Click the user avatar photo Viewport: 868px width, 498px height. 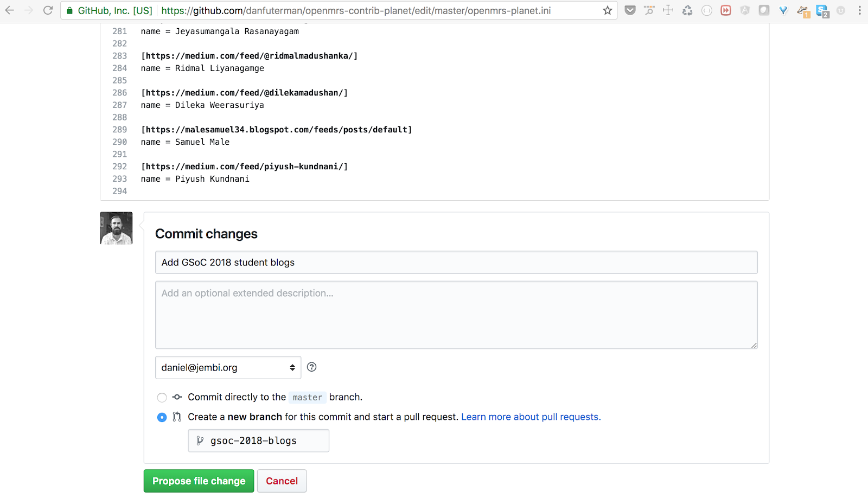point(116,228)
